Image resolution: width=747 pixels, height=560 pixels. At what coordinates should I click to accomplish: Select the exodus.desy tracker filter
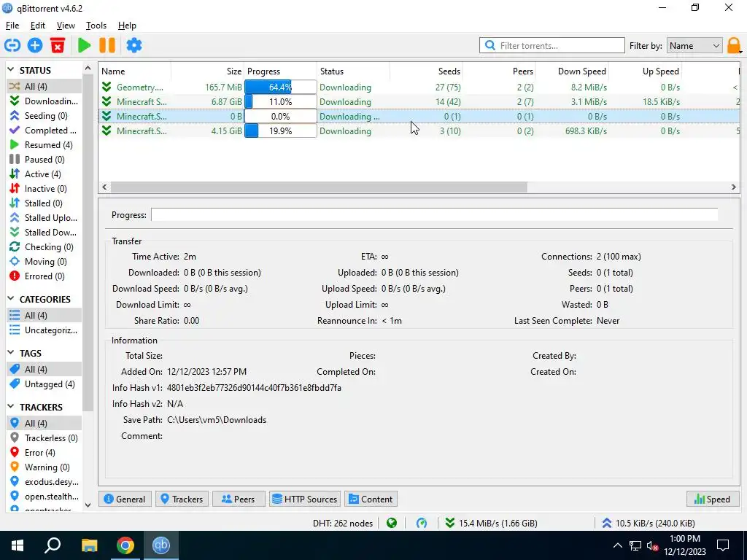click(x=44, y=482)
